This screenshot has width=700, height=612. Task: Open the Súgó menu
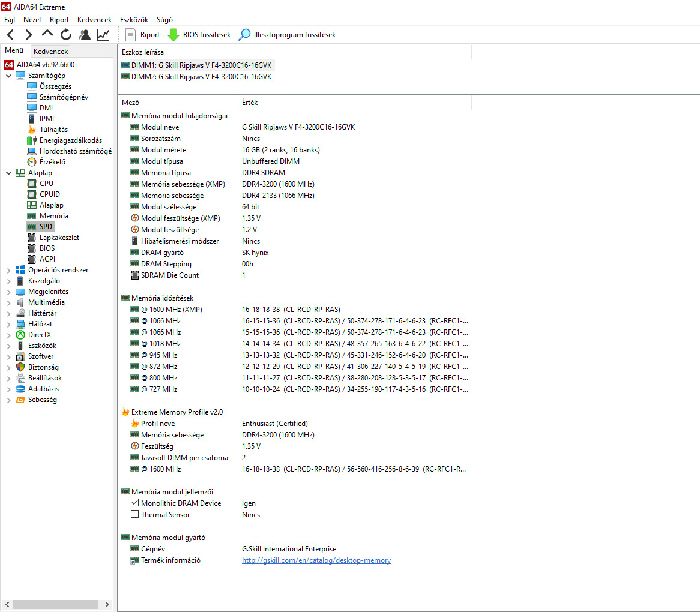[x=164, y=20]
